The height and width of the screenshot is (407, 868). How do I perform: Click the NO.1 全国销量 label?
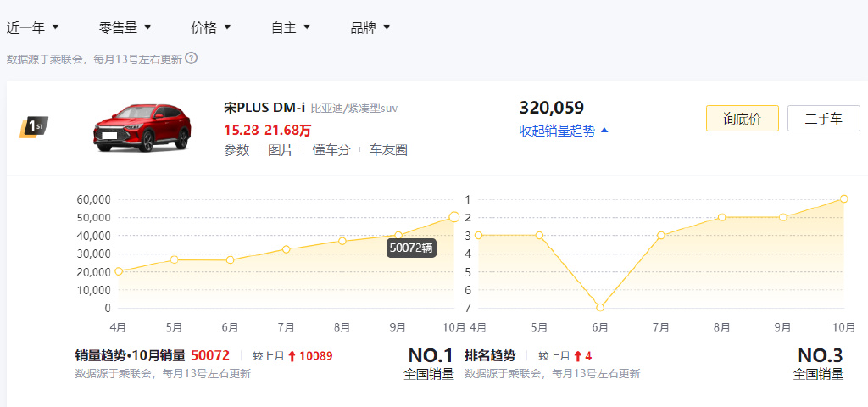coord(429,364)
